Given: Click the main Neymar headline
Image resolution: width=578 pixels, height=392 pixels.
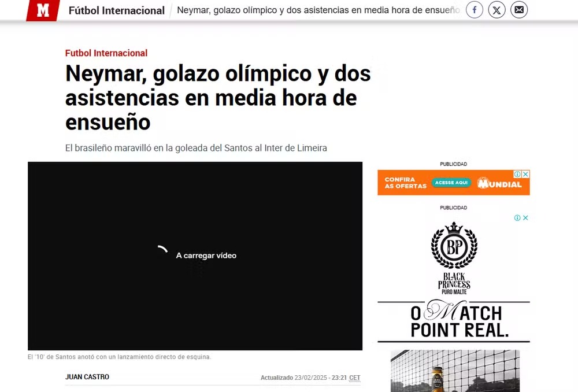Looking at the screenshot, I should (x=218, y=98).
